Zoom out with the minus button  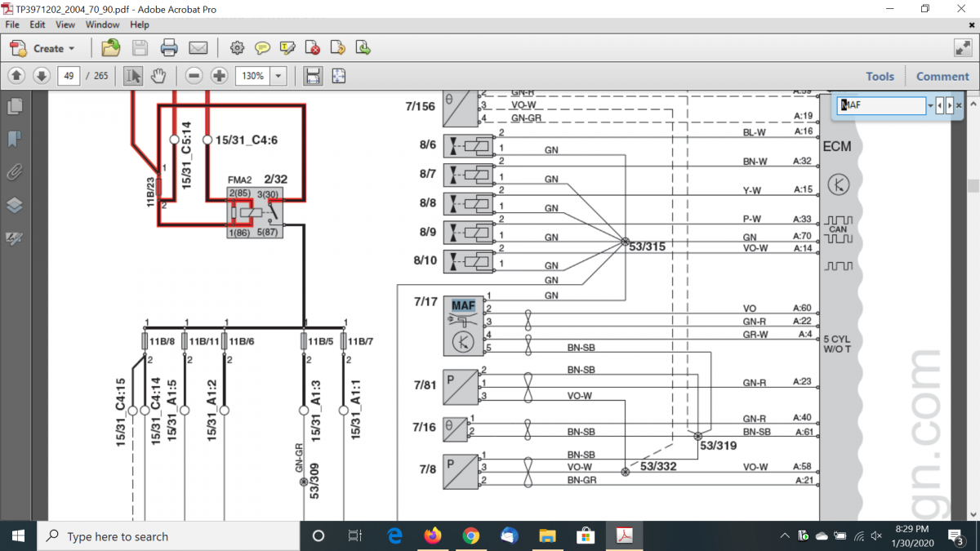[194, 76]
